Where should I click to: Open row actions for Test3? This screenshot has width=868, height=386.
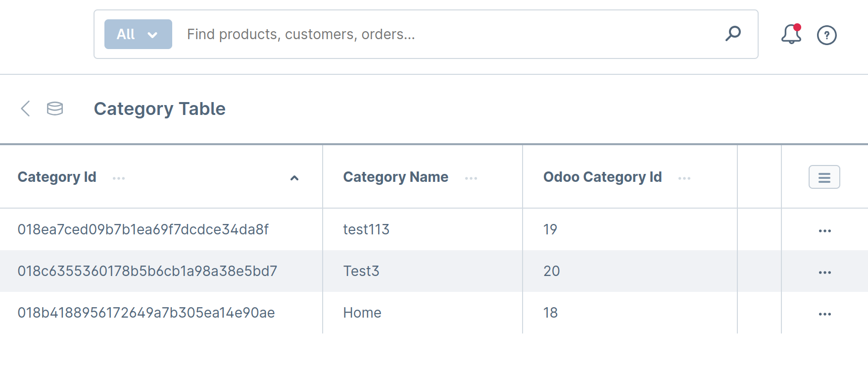pyautogui.click(x=824, y=273)
